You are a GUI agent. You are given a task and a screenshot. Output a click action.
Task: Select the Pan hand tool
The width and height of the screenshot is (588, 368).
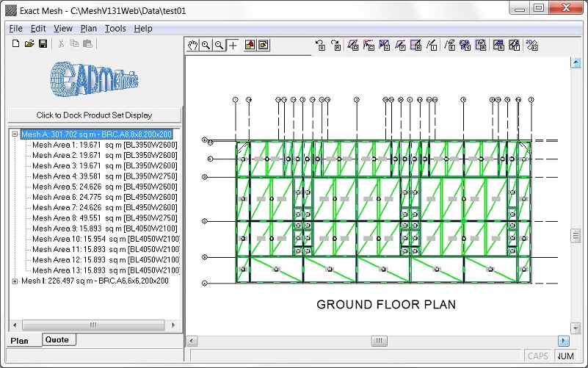(193, 45)
